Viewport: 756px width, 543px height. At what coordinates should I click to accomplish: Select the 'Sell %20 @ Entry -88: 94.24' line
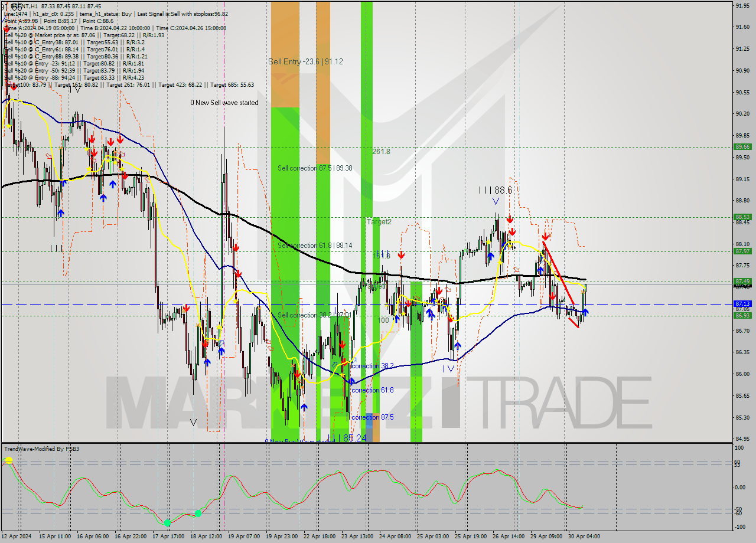click(x=74, y=77)
